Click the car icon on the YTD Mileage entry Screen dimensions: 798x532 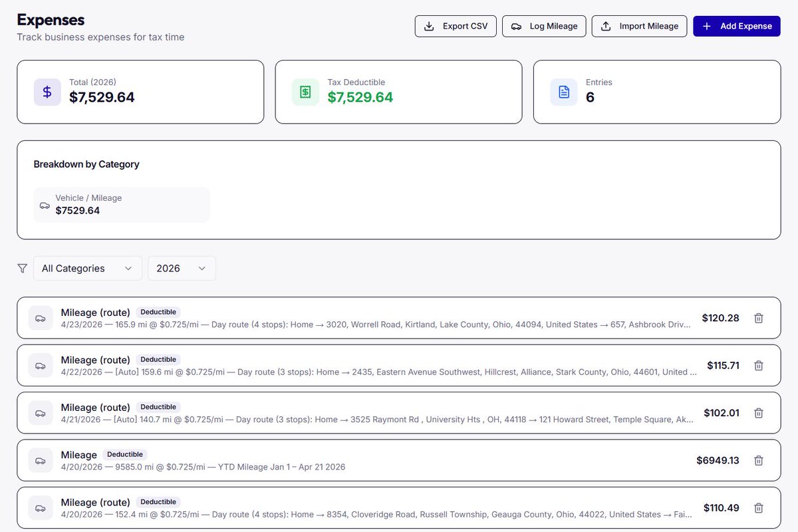[x=41, y=460]
